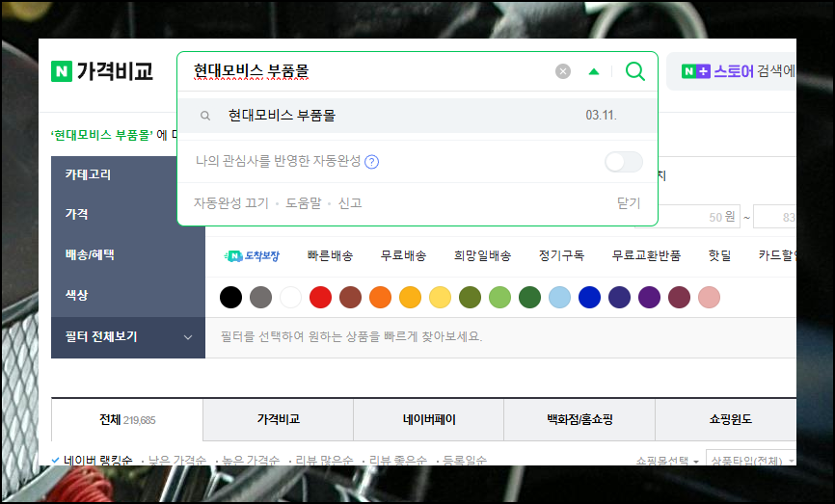835x504 pixels.
Task: Pick the orange color swatch
Action: (x=380, y=297)
